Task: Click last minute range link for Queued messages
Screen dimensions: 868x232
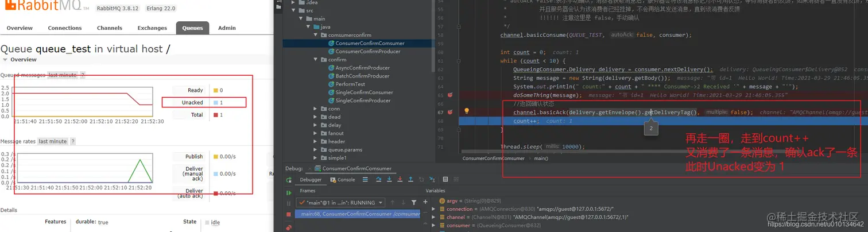Action: coord(63,75)
